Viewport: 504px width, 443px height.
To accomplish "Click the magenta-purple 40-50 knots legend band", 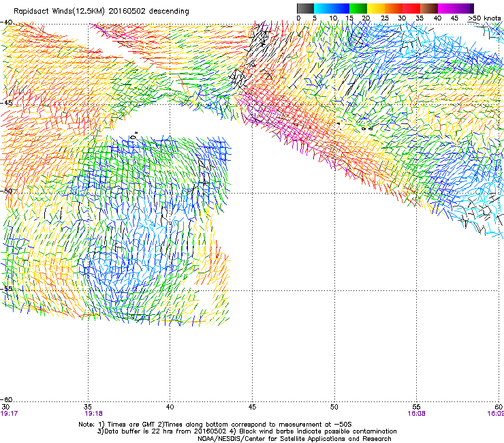I will [x=456, y=8].
